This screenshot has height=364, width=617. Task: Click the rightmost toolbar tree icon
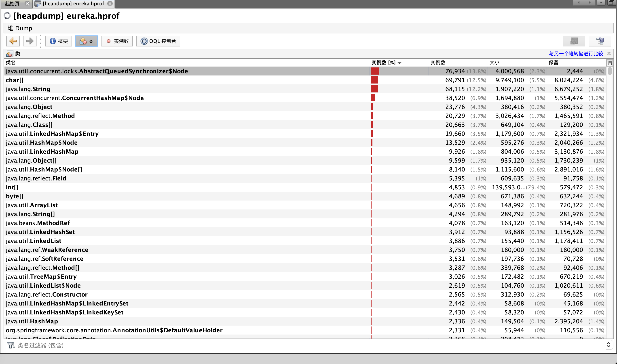pyautogui.click(x=600, y=41)
